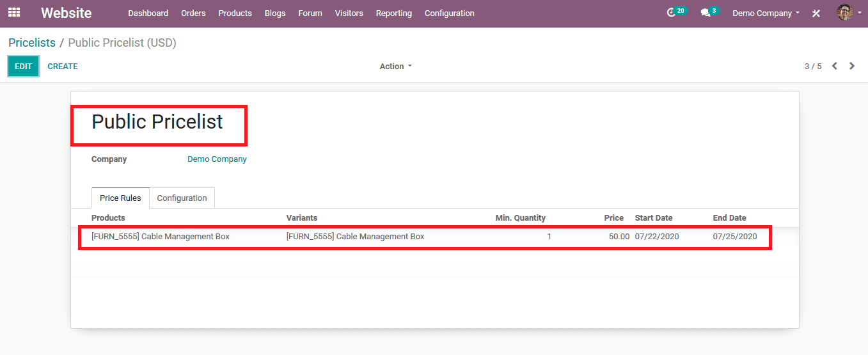Viewport: 868px width, 355px height.
Task: Go to previous pricelist record arrow
Action: point(835,66)
